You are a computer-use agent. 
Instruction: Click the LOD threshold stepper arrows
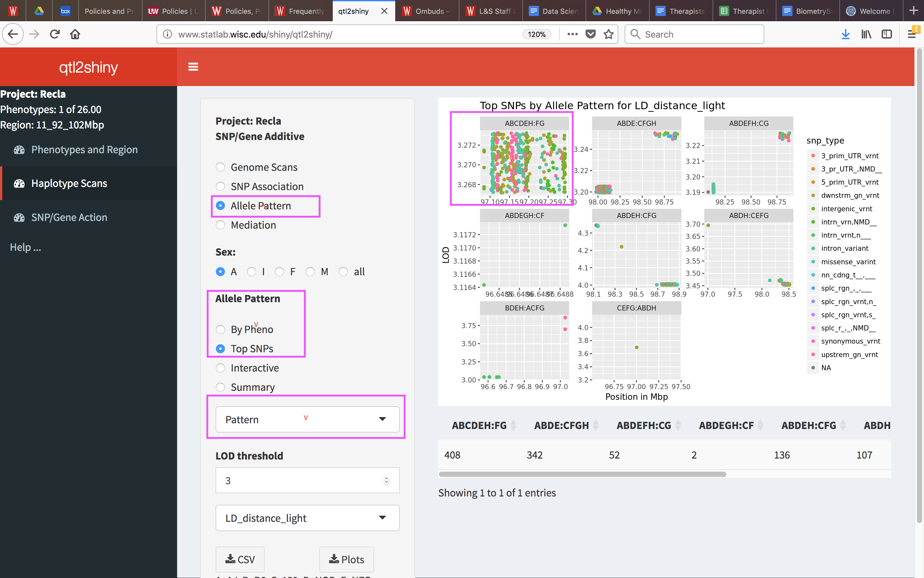[x=386, y=480]
